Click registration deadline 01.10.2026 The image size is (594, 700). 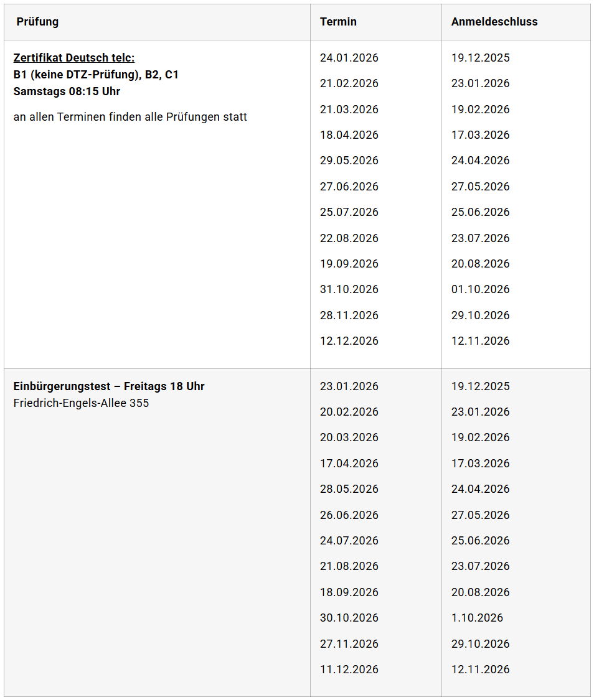point(480,289)
